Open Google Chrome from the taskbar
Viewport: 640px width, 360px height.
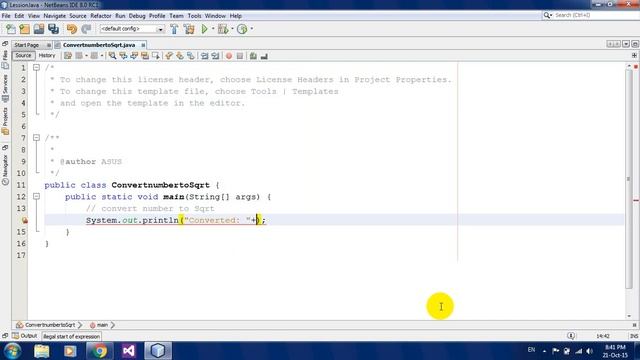[99, 351]
